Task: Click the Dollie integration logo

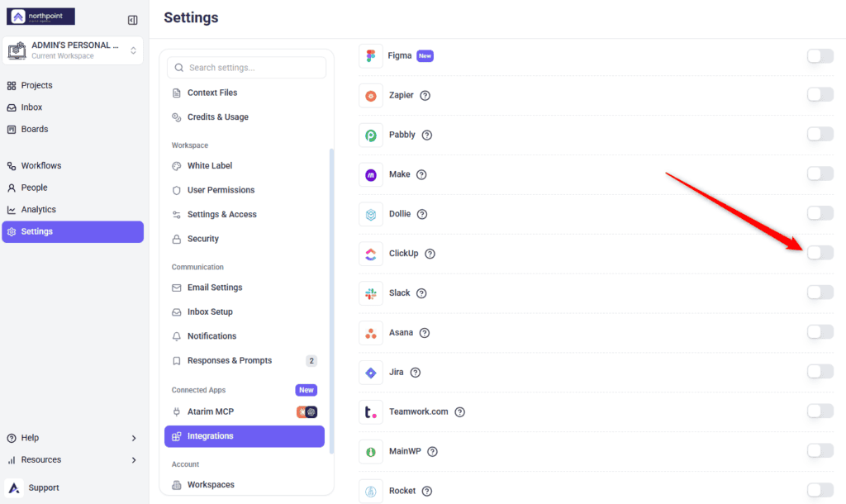Action: (371, 214)
